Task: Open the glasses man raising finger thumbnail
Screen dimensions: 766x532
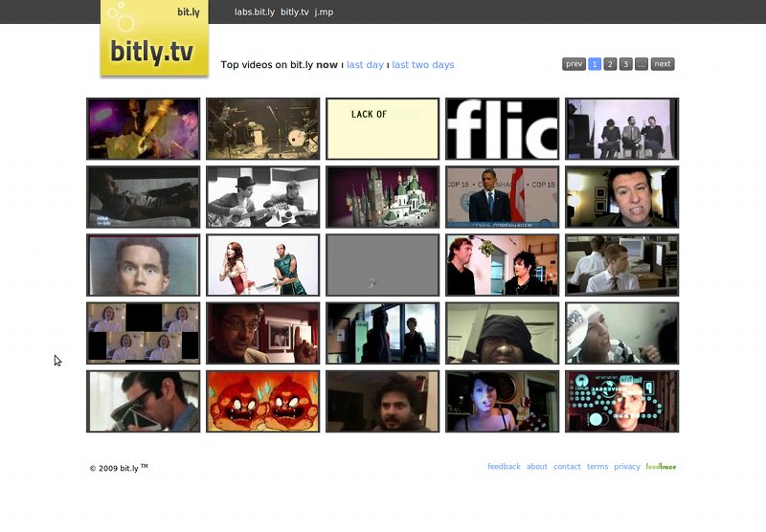Action: (262, 333)
